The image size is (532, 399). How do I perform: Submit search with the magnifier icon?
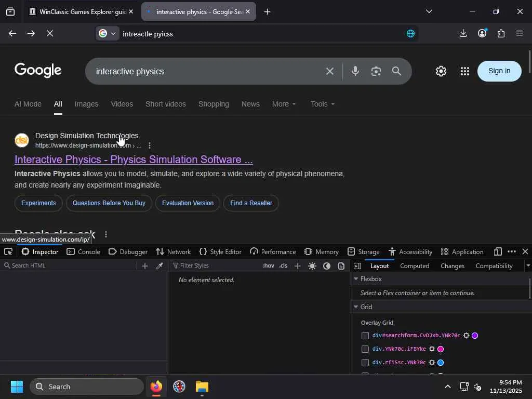click(396, 71)
